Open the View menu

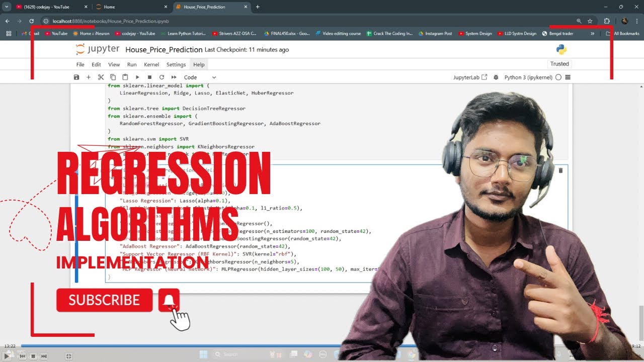pyautogui.click(x=114, y=64)
